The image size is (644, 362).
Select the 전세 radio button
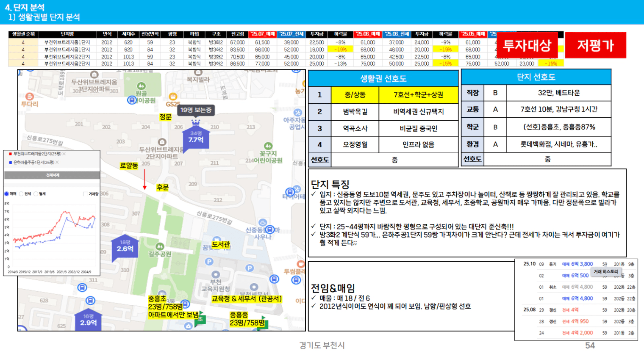tap(22, 194)
